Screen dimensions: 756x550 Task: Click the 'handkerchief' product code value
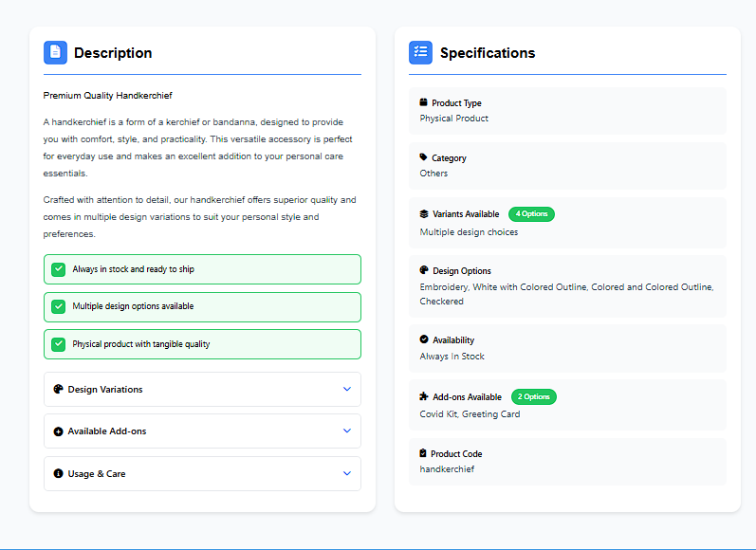pyautogui.click(x=447, y=469)
